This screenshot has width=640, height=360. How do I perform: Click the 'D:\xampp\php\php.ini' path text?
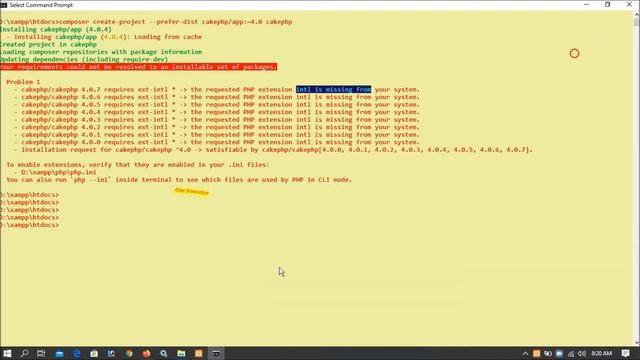coord(59,172)
